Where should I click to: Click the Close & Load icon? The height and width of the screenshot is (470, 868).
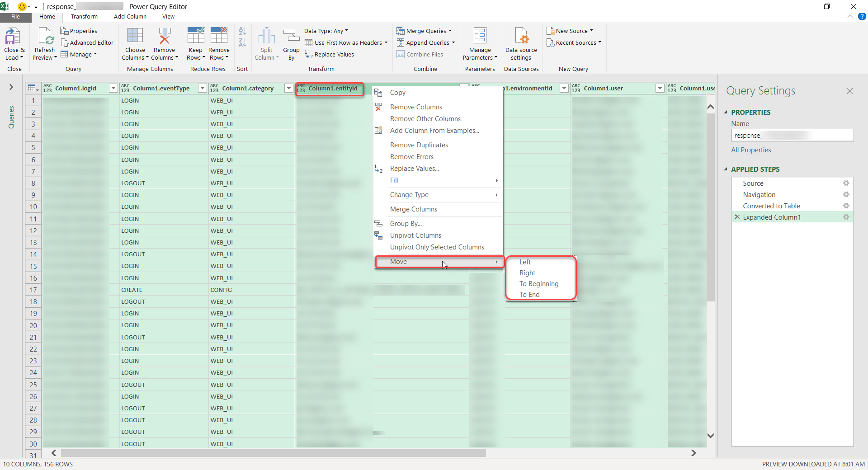(14, 37)
